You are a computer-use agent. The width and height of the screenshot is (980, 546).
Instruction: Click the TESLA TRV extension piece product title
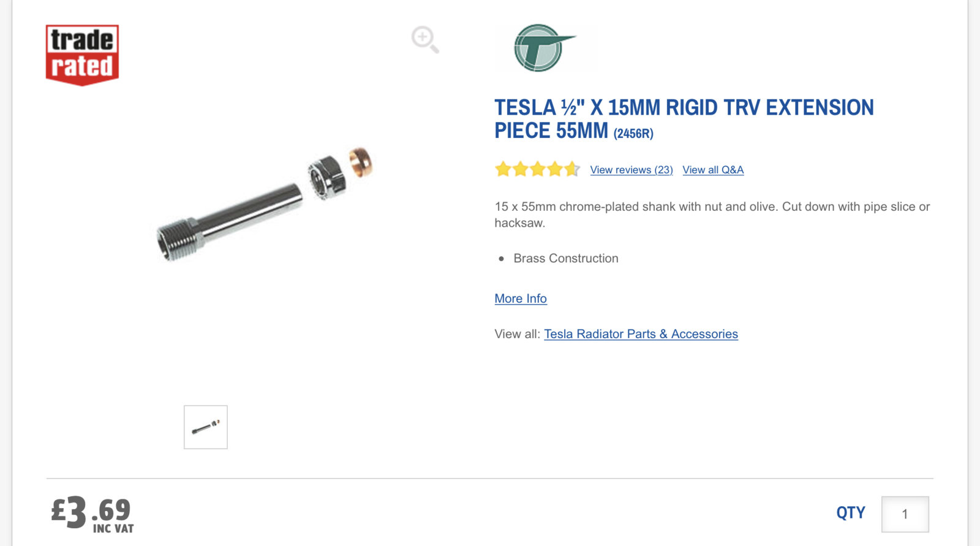684,119
